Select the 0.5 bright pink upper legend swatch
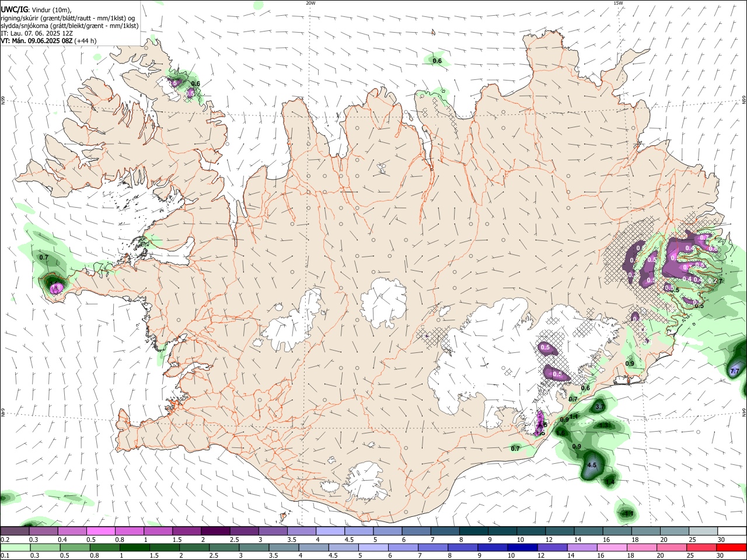 coord(100,531)
